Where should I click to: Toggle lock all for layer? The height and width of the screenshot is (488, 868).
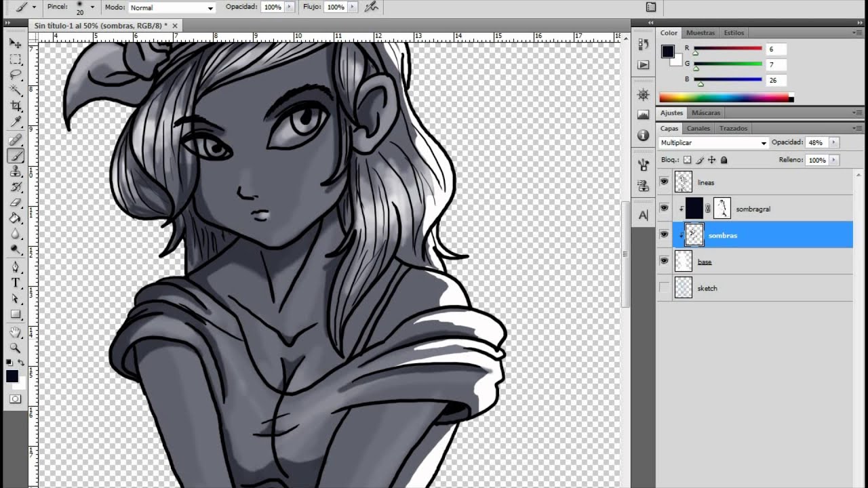click(724, 160)
